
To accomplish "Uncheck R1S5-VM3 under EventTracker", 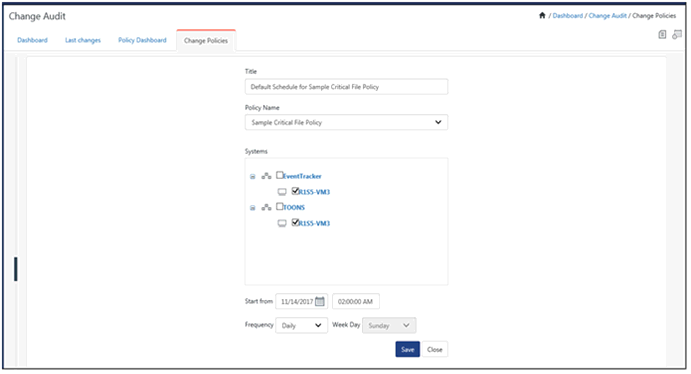I will click(x=295, y=191).
